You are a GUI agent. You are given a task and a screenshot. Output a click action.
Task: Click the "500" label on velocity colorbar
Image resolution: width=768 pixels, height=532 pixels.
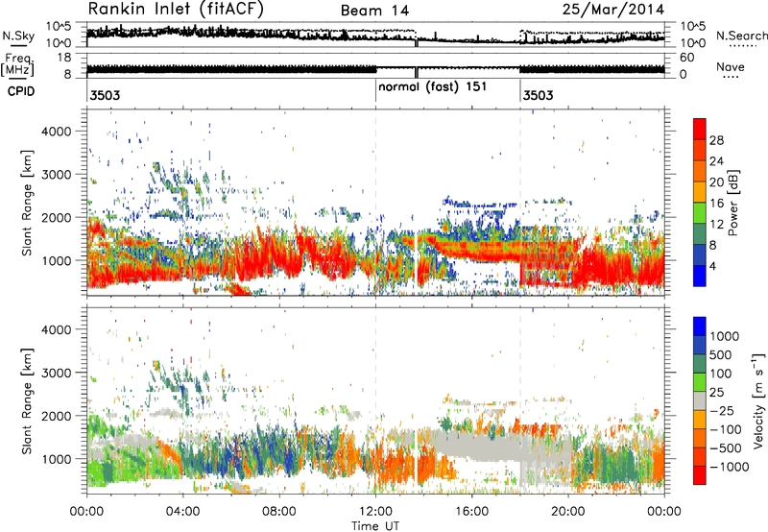point(721,354)
